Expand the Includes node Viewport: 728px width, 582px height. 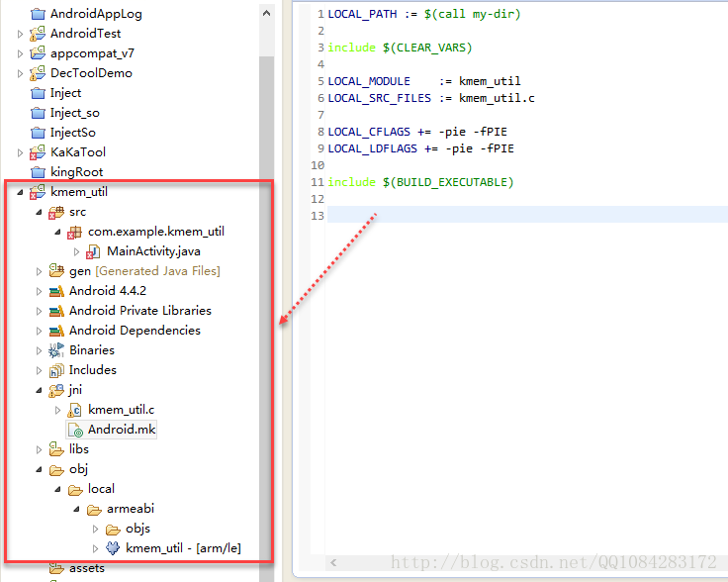(x=39, y=370)
